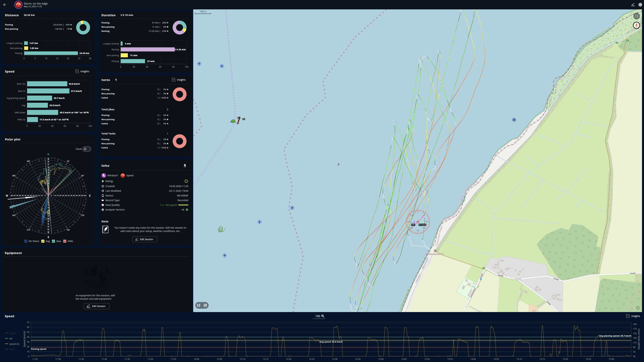Open Insights for the turns panel
Image resolution: width=644 pixels, height=362 pixels.
coord(179,80)
